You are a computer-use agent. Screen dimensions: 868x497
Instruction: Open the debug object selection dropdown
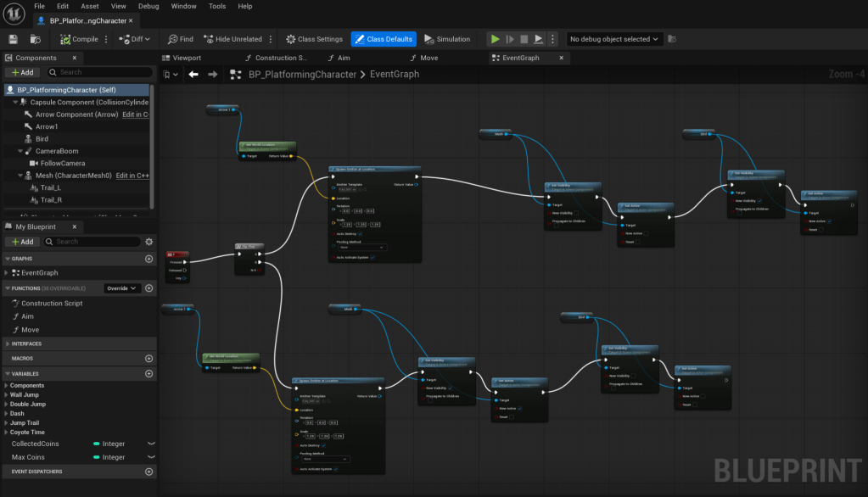tap(615, 39)
